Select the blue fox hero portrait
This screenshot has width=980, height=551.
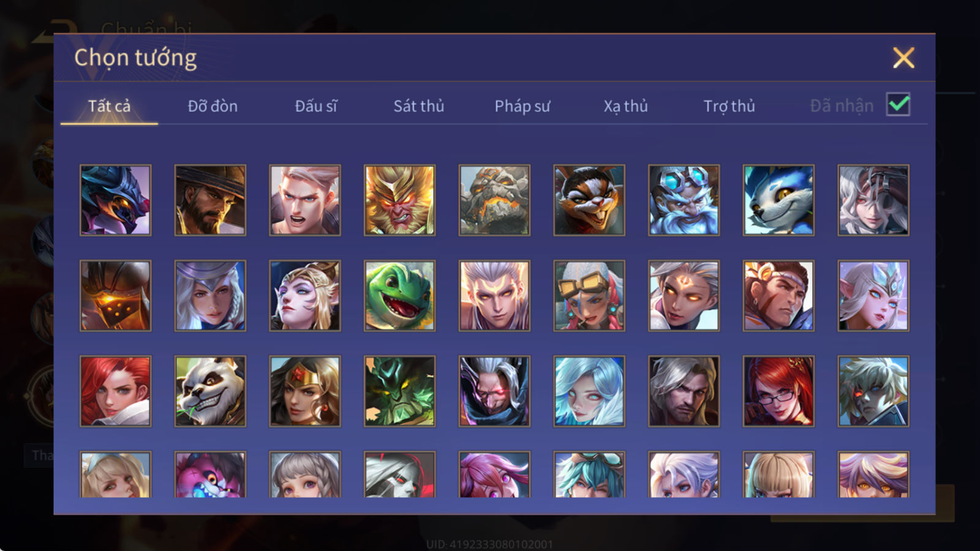[x=778, y=200]
